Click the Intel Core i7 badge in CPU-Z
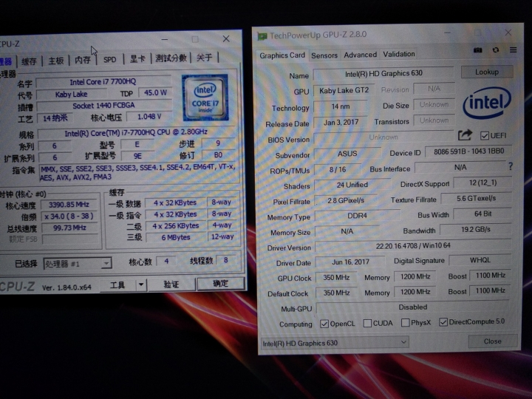This screenshot has height=399, width=532. 205,98
